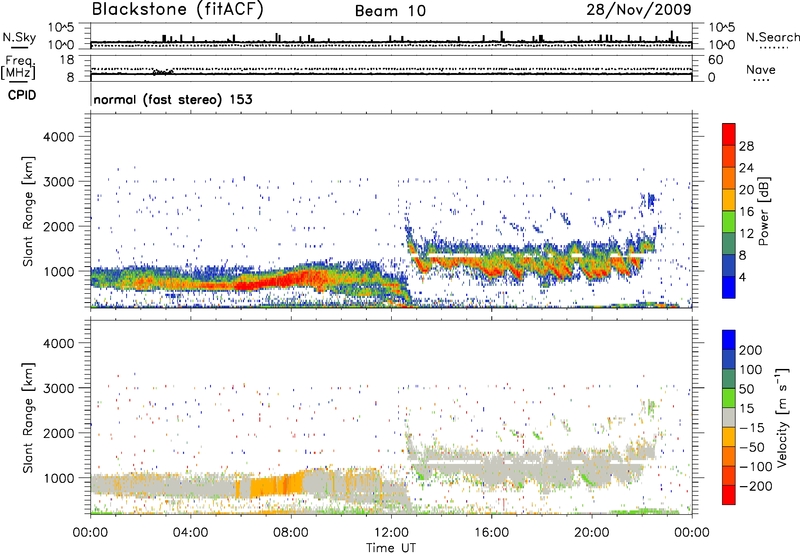Click the light green Velocity segment between 15 and 50
800x554 pixels.
tap(729, 398)
